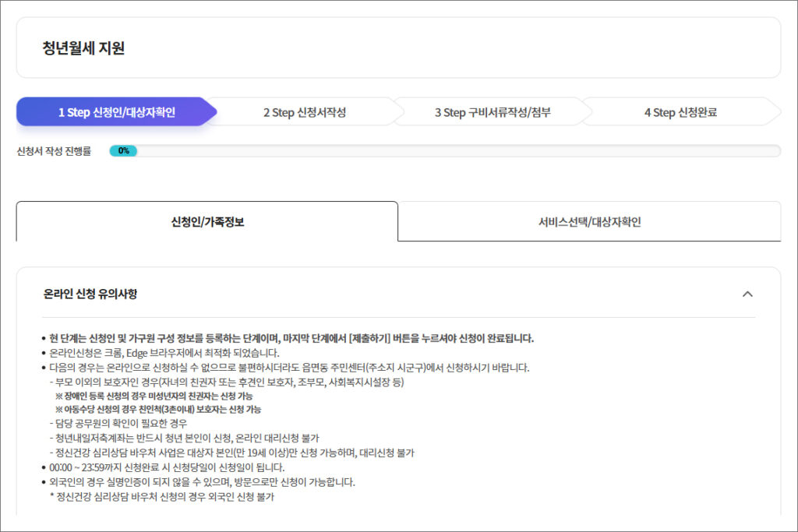Click the 아동수당 신청 친인척 note
This screenshot has height=532, width=798.
pyautogui.click(x=158, y=409)
